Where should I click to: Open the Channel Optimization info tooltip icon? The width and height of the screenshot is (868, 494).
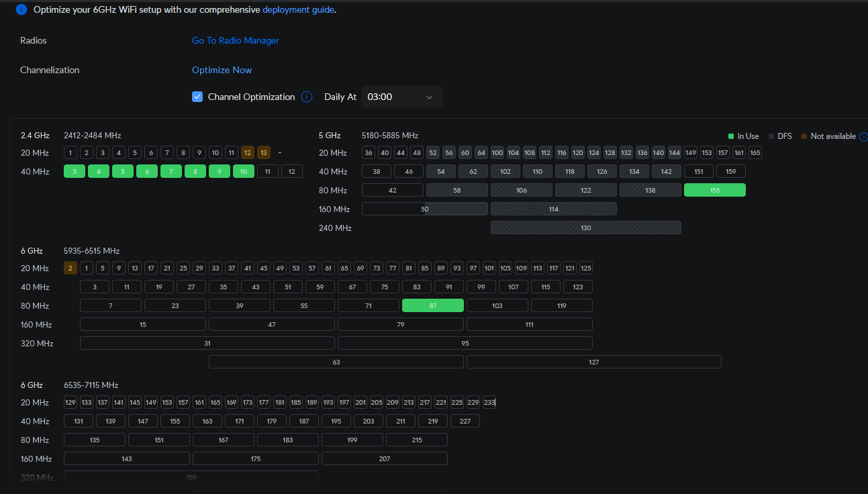pos(307,97)
